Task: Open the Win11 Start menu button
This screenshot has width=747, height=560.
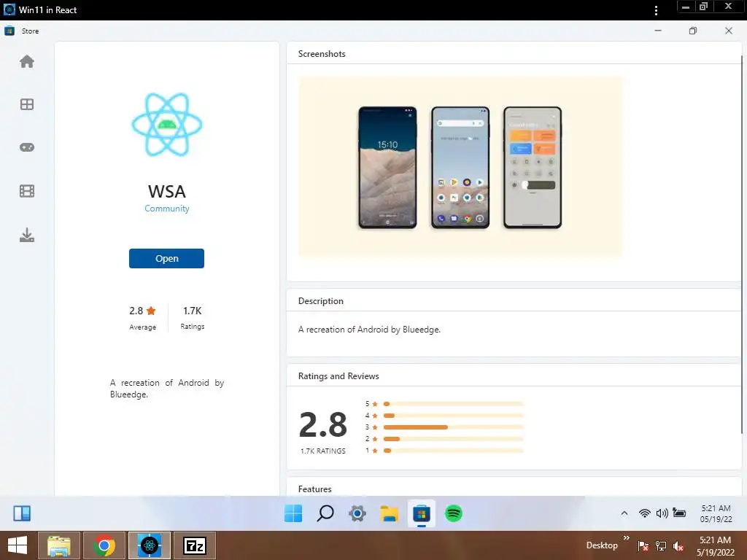Action: (293, 513)
